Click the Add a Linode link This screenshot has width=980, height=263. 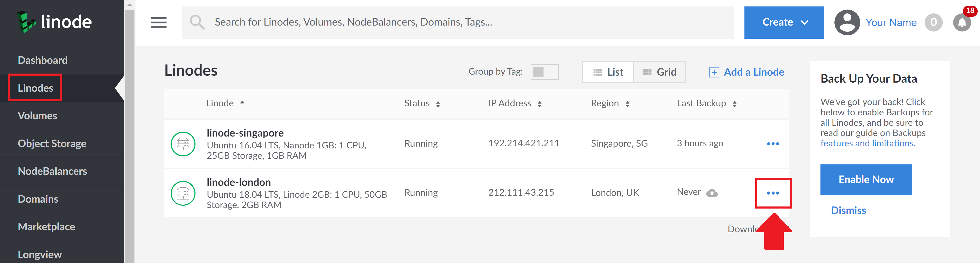point(754,72)
